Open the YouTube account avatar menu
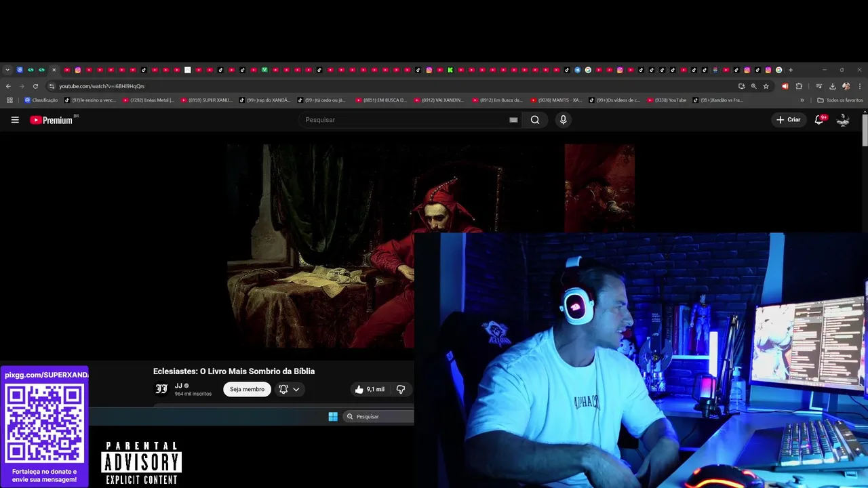The width and height of the screenshot is (868, 488). [x=843, y=120]
